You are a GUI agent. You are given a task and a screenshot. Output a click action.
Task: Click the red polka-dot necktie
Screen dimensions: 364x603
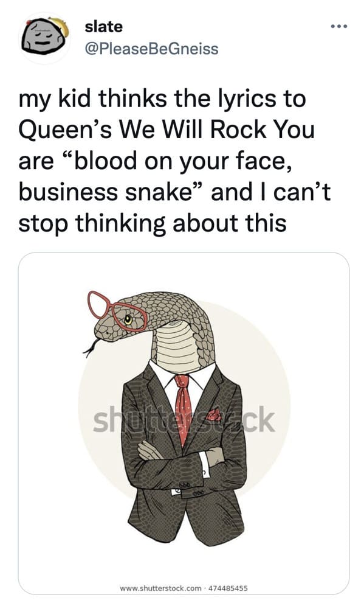point(183,409)
